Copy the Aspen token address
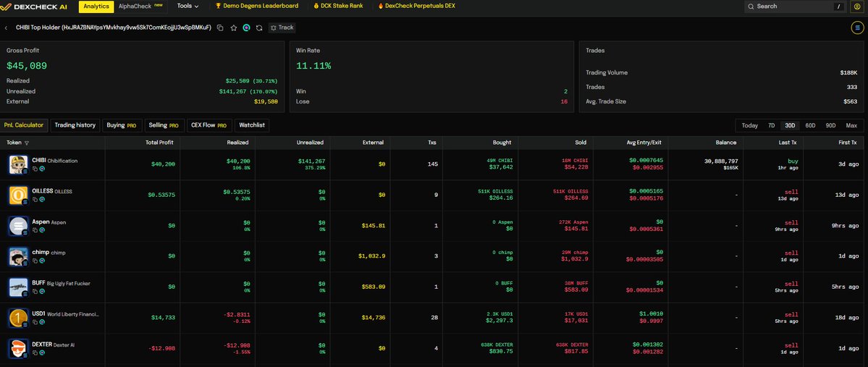This screenshot has width=868, height=367. pos(35,230)
